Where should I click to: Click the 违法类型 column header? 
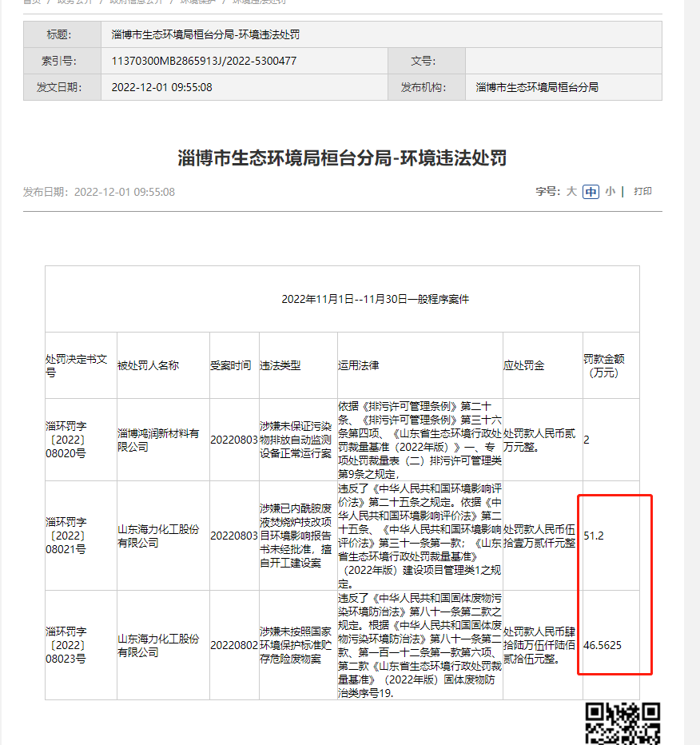pos(298,365)
